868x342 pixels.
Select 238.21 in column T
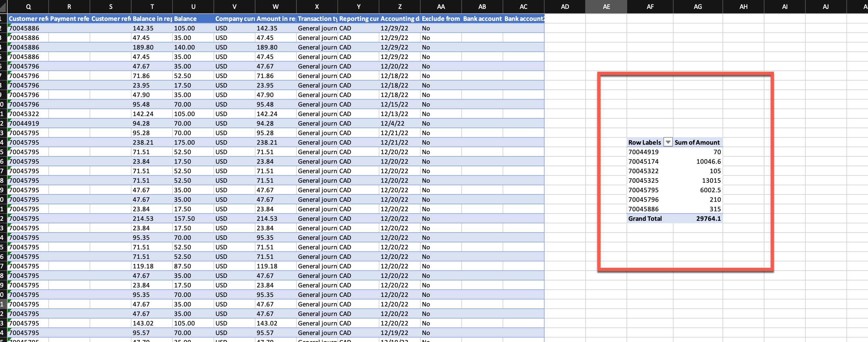tap(152, 142)
